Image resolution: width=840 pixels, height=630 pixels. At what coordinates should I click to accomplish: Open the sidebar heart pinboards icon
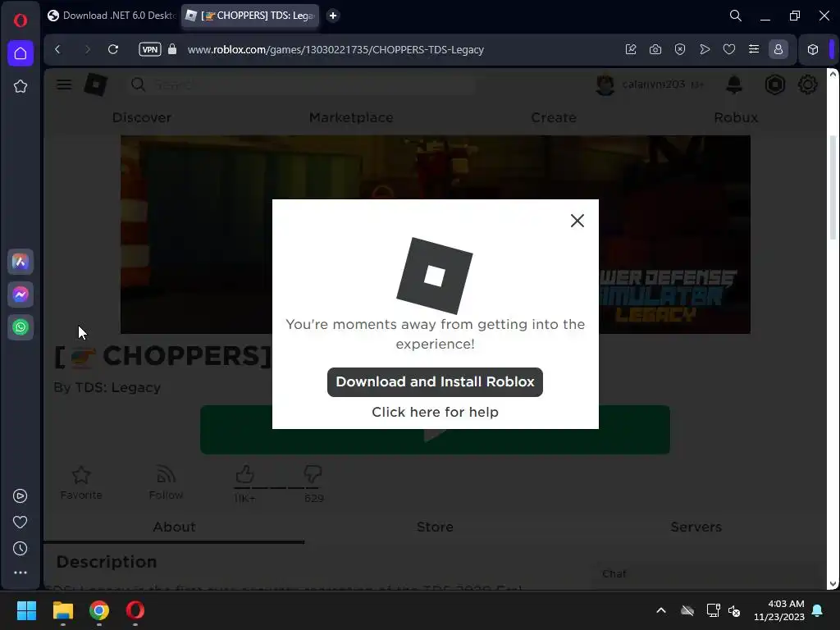pyautogui.click(x=21, y=523)
